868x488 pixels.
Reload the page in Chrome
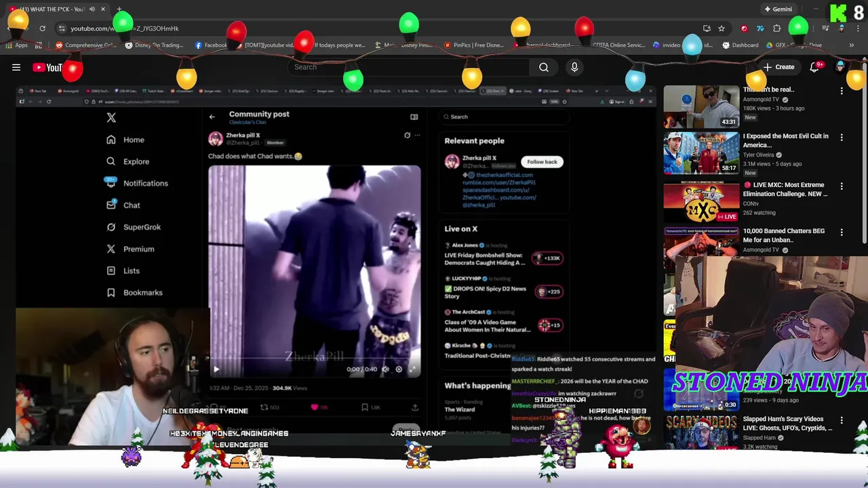42,28
